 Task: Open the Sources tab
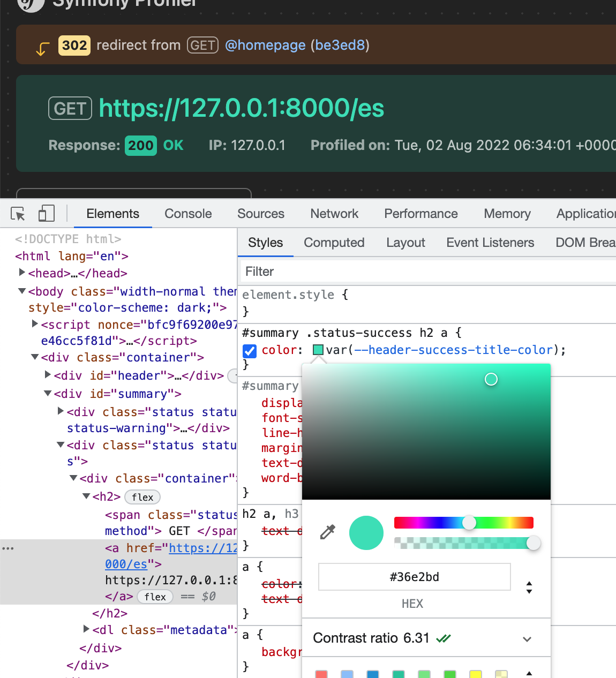point(261,214)
